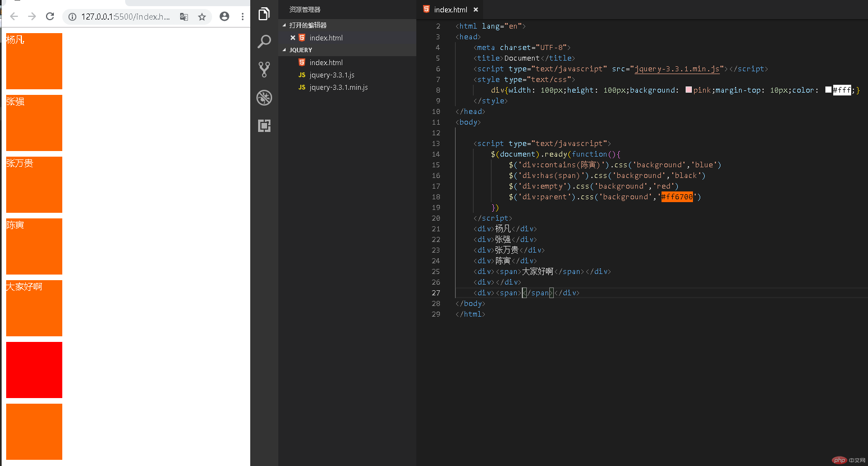Screen dimensions: 868x466
Task: Click the orange box labeled 陈寅
Action: point(34,246)
